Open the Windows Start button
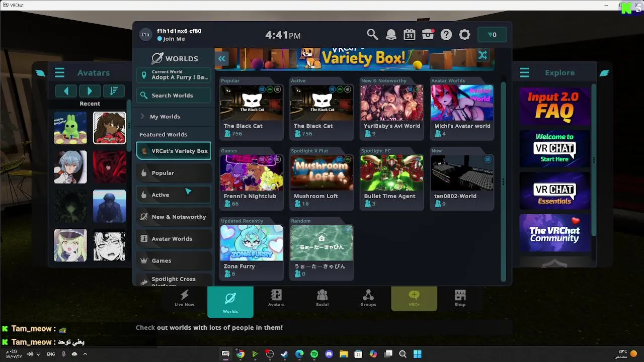The image size is (644, 362). click(417, 354)
